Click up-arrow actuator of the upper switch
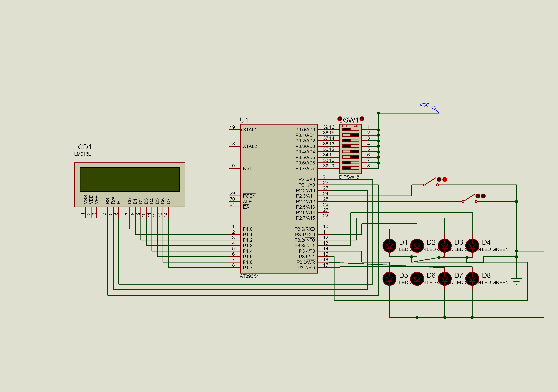 click(x=445, y=180)
